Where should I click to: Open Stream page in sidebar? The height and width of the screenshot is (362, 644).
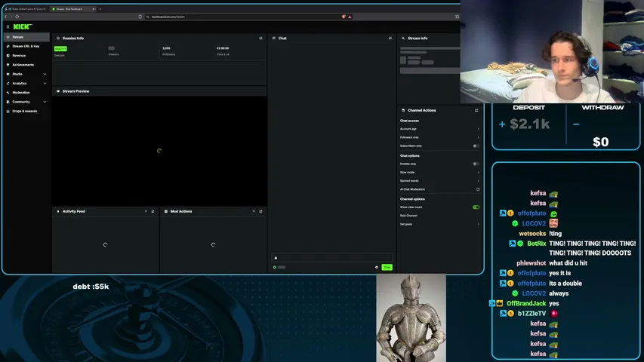[x=26, y=37]
